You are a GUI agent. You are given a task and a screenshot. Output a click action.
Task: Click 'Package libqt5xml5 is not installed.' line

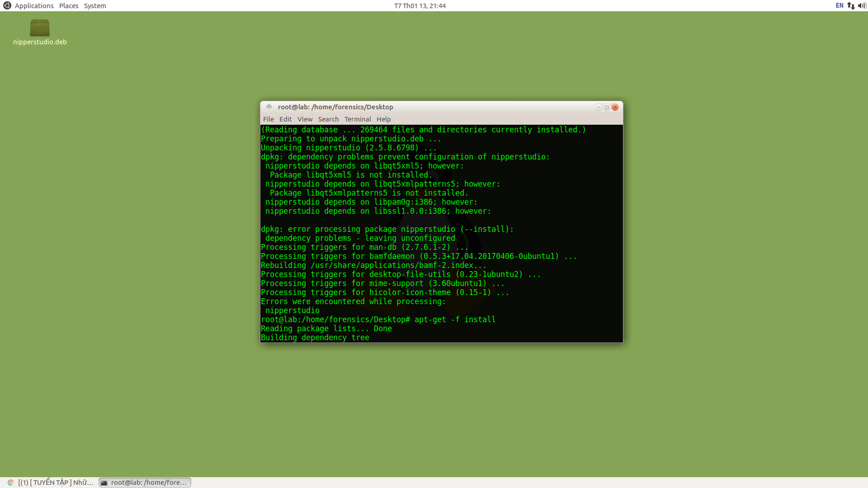[x=351, y=175]
